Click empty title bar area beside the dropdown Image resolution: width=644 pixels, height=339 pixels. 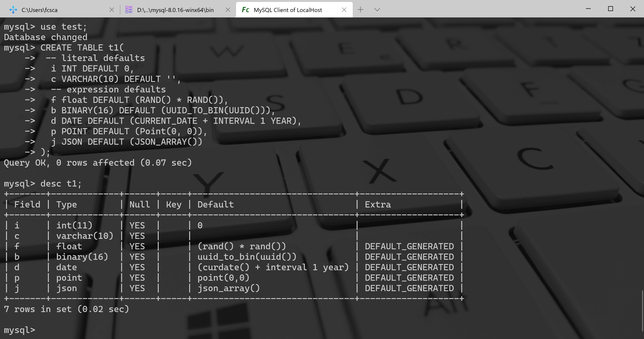(x=475, y=9)
